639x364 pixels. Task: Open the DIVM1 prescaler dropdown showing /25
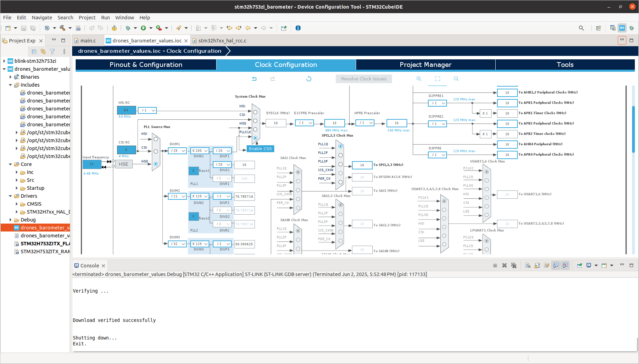pyautogui.click(x=177, y=150)
